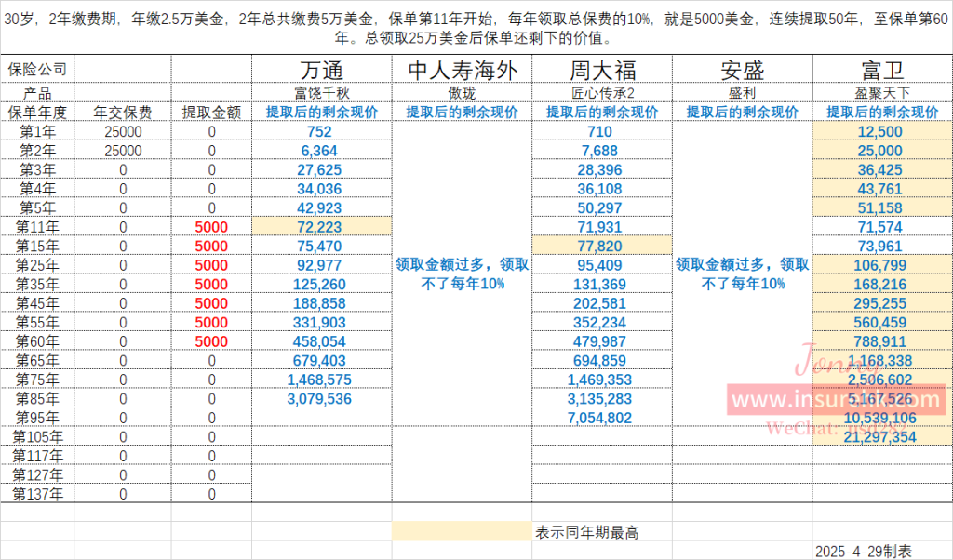Click the highlighted value 77,820

[x=599, y=246]
